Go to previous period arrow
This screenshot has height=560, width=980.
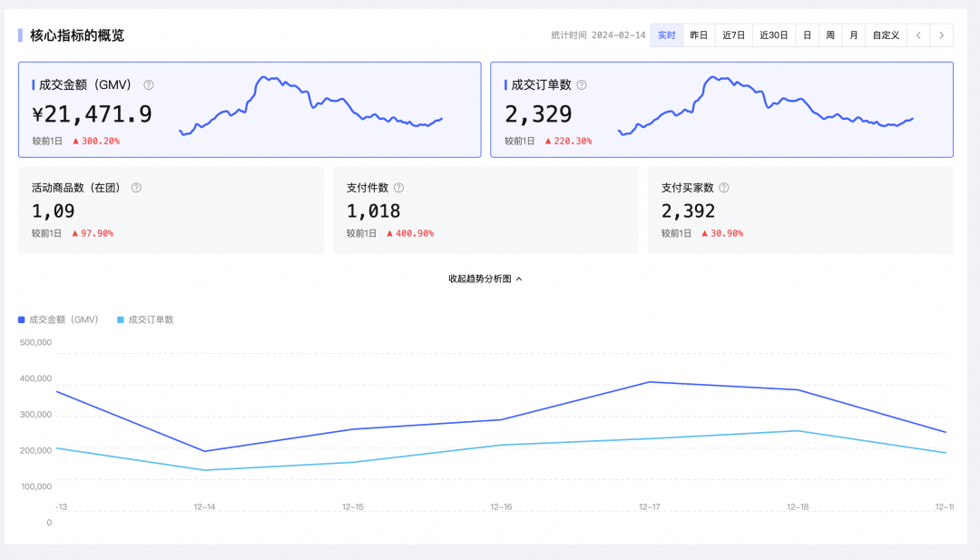(918, 35)
